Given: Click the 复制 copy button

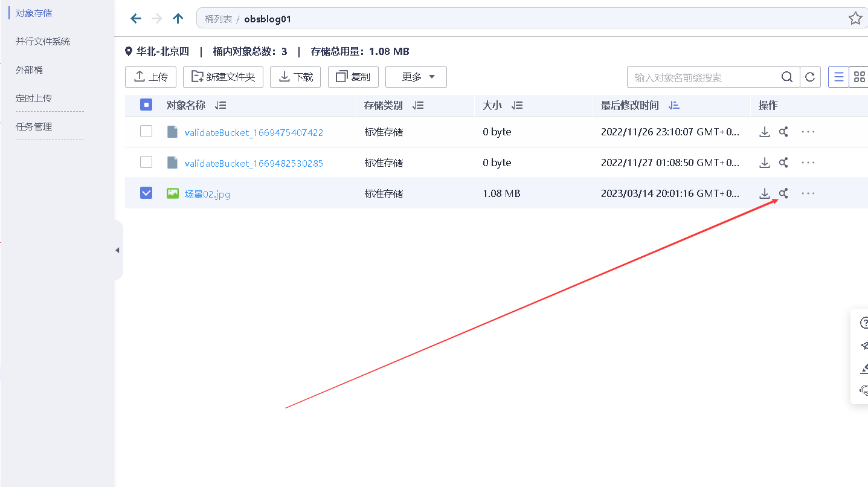Looking at the screenshot, I should coord(353,77).
